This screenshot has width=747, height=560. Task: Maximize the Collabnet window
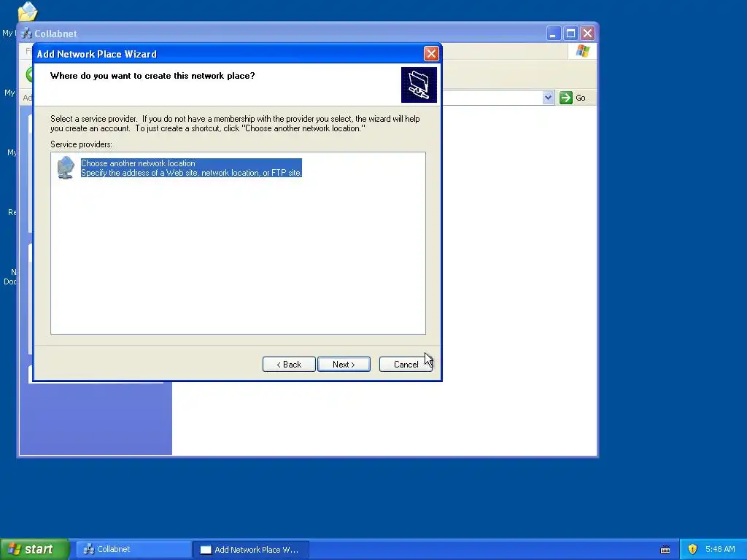coord(570,34)
